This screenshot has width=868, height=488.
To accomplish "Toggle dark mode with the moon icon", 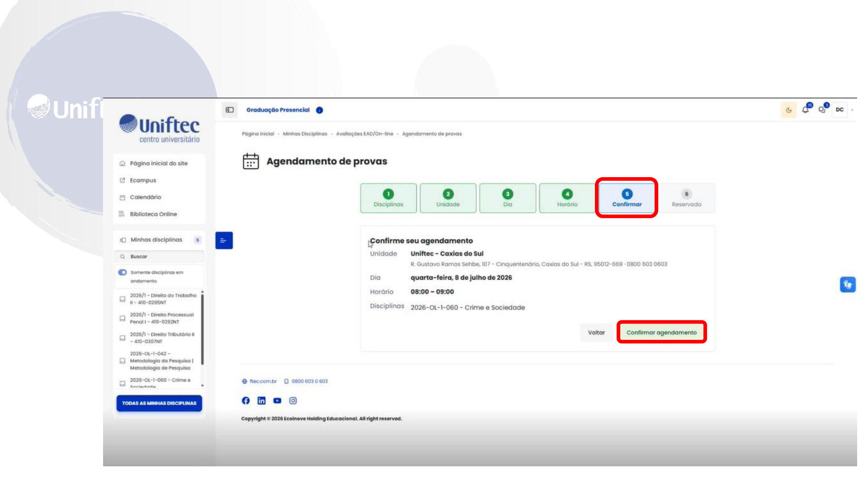I will [789, 110].
